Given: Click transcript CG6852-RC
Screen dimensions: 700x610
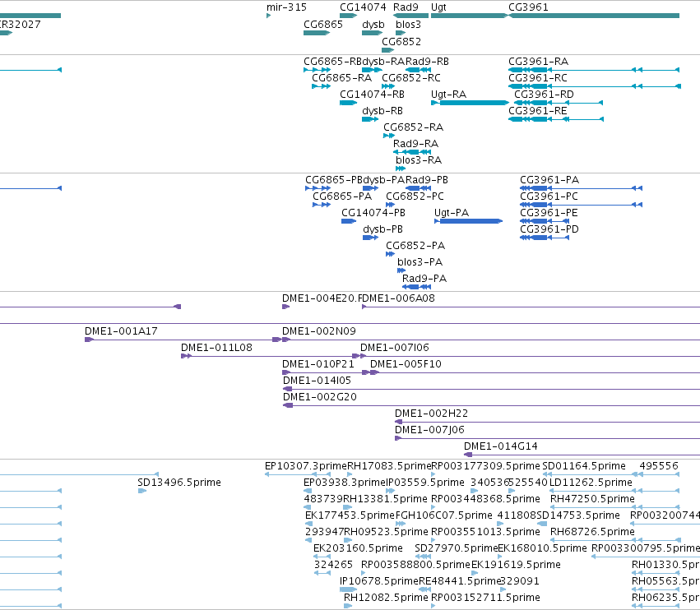Looking at the screenshot, I should (410, 77).
